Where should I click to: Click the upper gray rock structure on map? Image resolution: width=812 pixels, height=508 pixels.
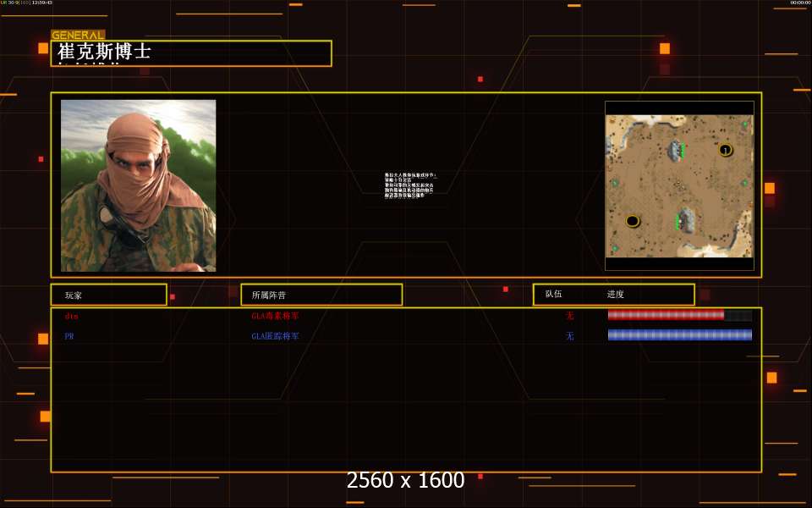point(676,151)
